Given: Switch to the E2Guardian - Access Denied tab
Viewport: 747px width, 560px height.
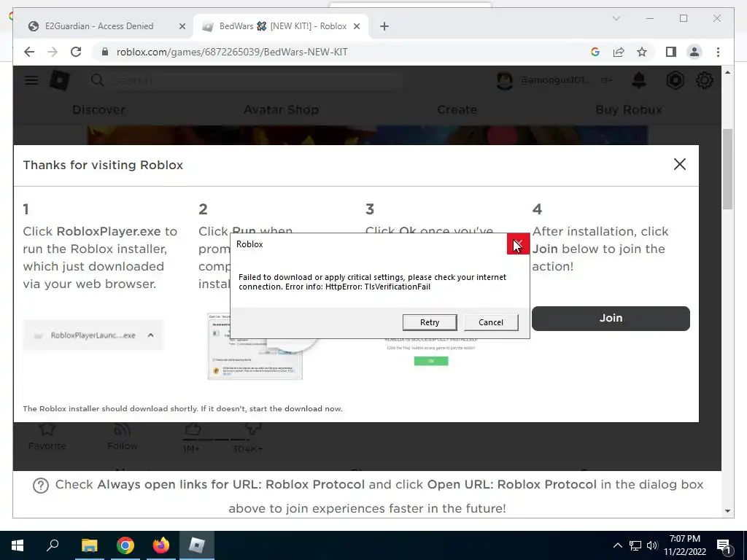Looking at the screenshot, I should coord(99,26).
